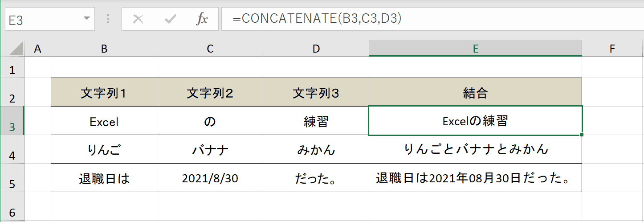Select column F header
The image size is (644, 222).
[612, 49]
